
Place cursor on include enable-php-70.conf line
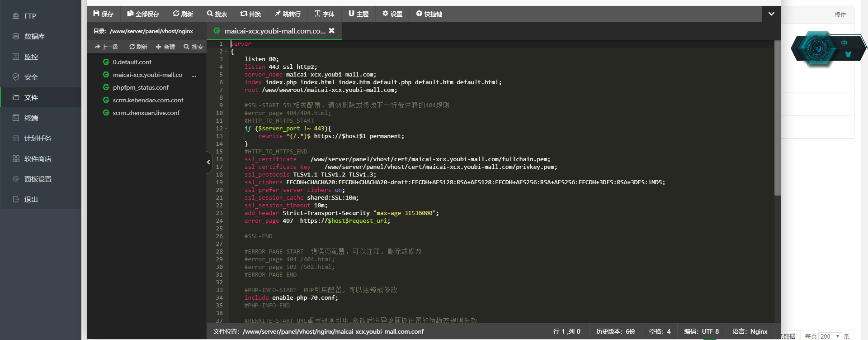291,298
